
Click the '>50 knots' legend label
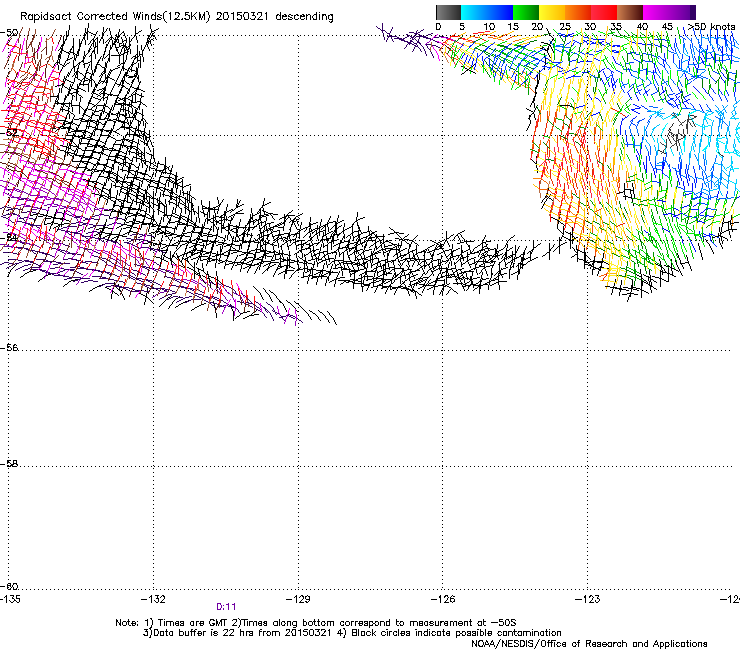[711, 27]
